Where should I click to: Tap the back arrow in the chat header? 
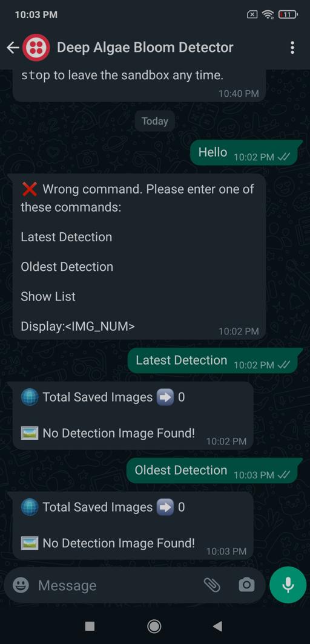(x=12, y=48)
